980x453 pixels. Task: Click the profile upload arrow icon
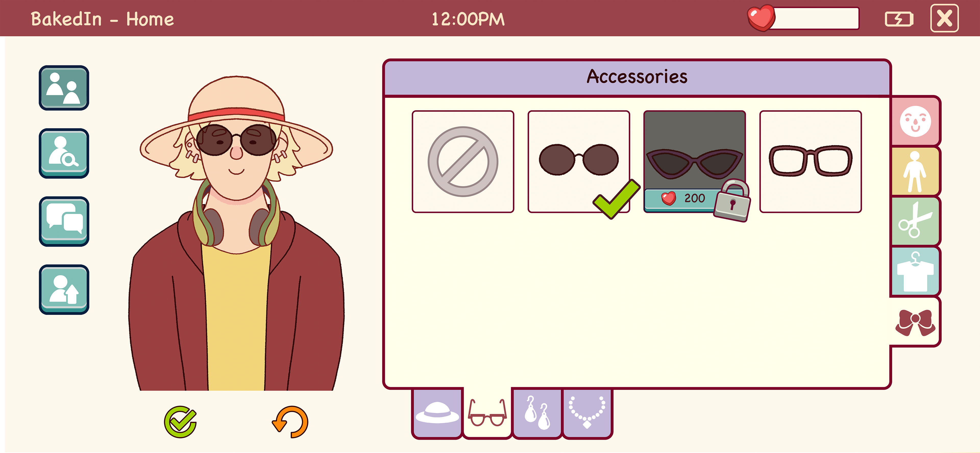[64, 289]
